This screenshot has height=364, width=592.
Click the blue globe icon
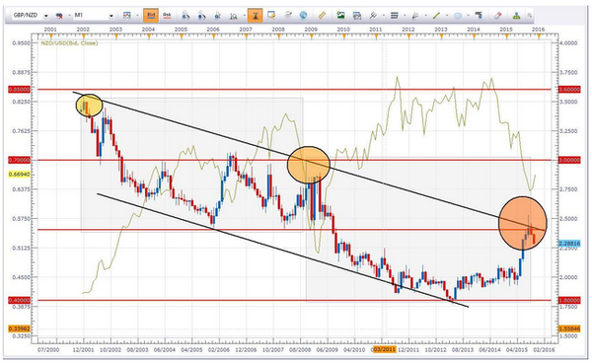pos(304,15)
